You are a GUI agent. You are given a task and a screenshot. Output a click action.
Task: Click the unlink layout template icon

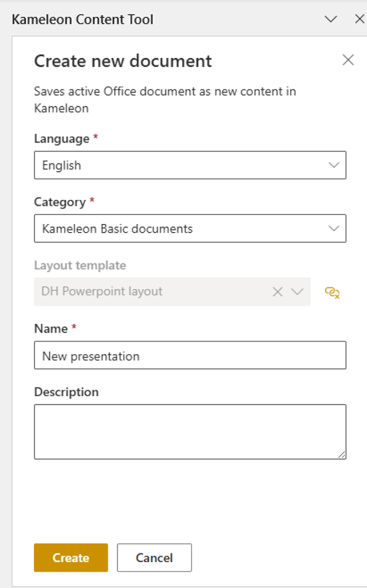[x=332, y=292]
